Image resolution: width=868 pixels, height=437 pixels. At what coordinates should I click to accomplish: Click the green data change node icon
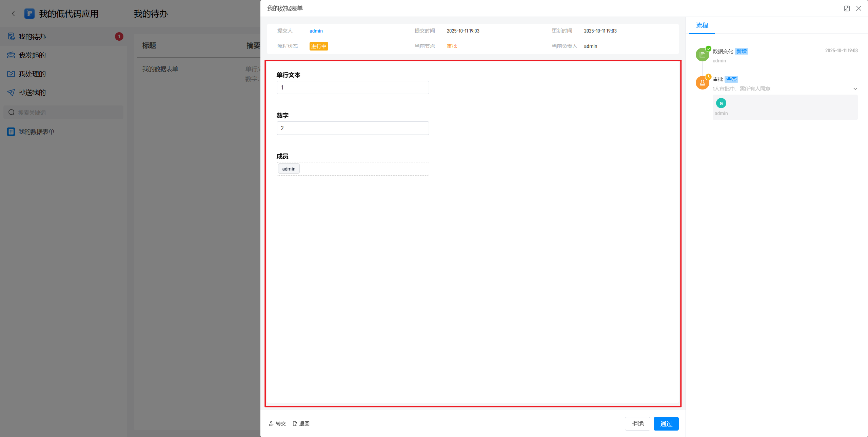click(x=702, y=55)
